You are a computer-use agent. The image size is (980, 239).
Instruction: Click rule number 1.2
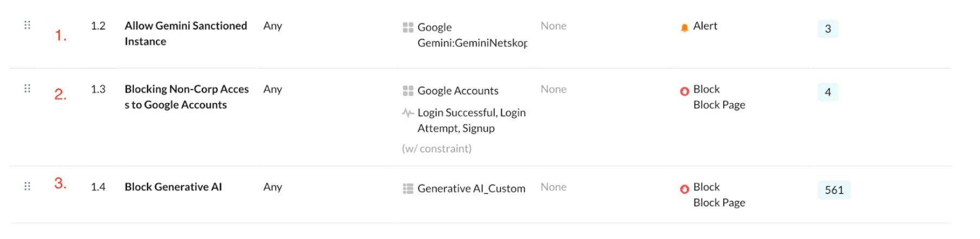(x=98, y=26)
